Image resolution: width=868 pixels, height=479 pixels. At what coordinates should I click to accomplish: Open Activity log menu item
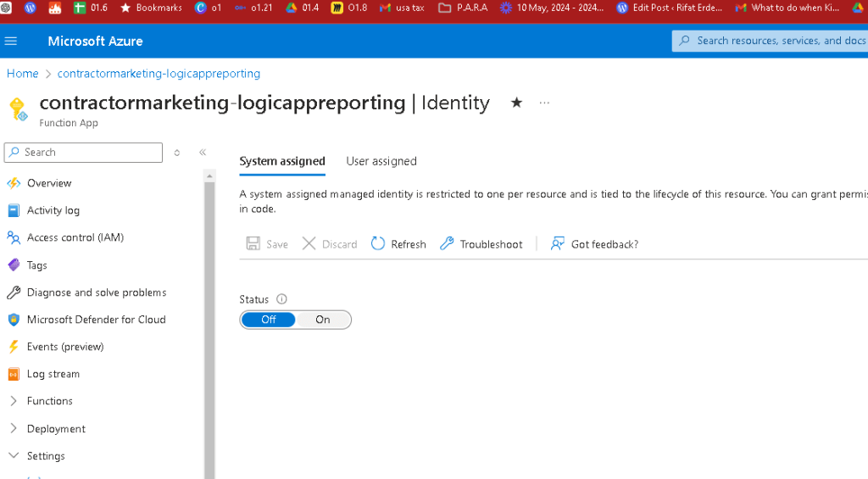pos(53,210)
